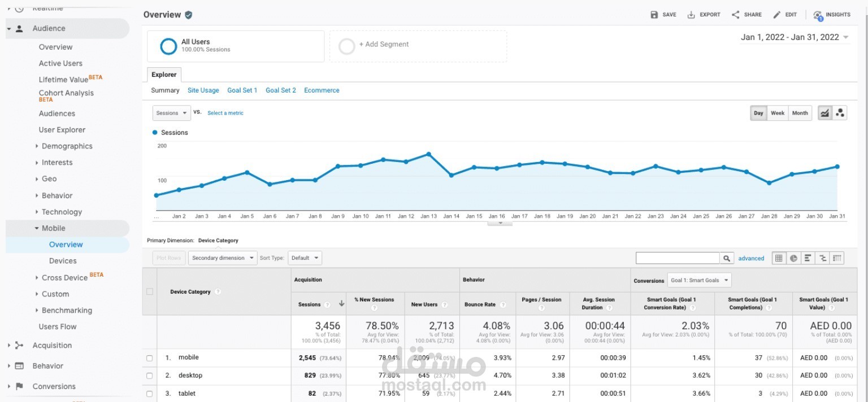The image size is (868, 402).
Task: Switch table to pie chart view
Action: pos(793,258)
